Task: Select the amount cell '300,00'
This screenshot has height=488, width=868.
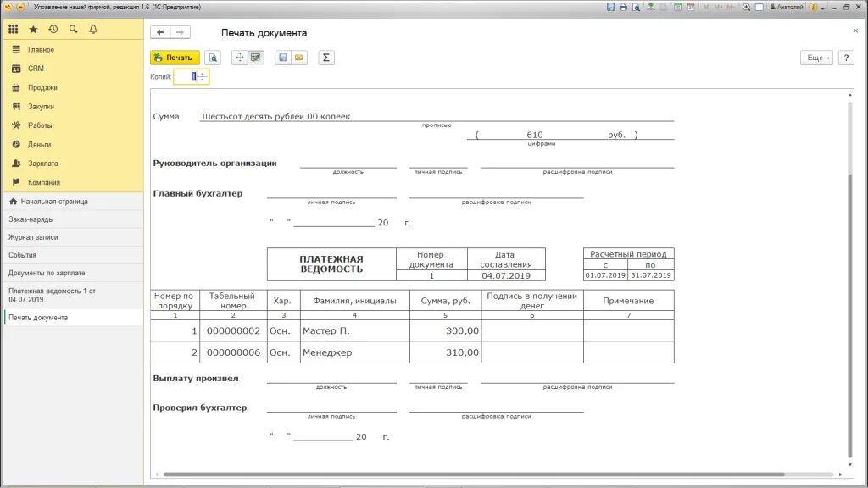Action: pos(446,331)
